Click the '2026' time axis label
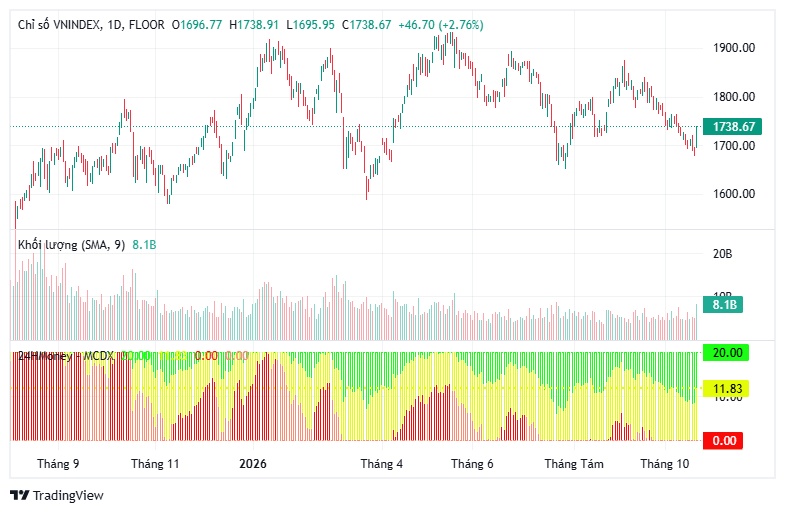Image resolution: width=785 pixels, height=513 pixels. click(253, 464)
